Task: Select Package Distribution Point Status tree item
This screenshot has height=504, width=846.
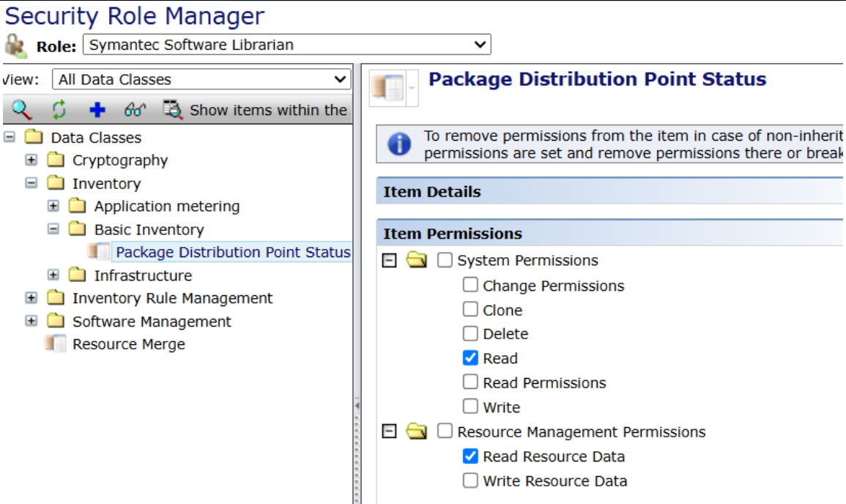Action: [x=232, y=252]
